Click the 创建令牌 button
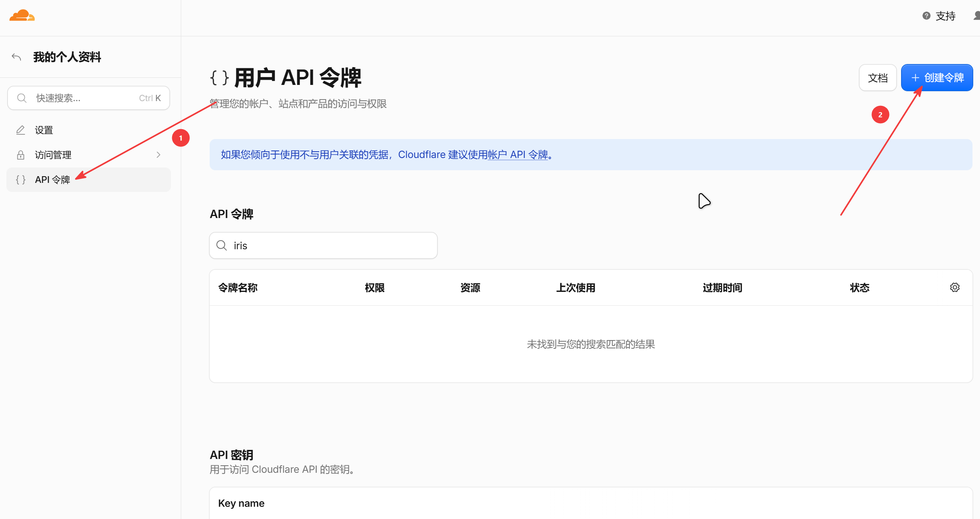Viewport: 980px width, 519px height. tap(937, 78)
